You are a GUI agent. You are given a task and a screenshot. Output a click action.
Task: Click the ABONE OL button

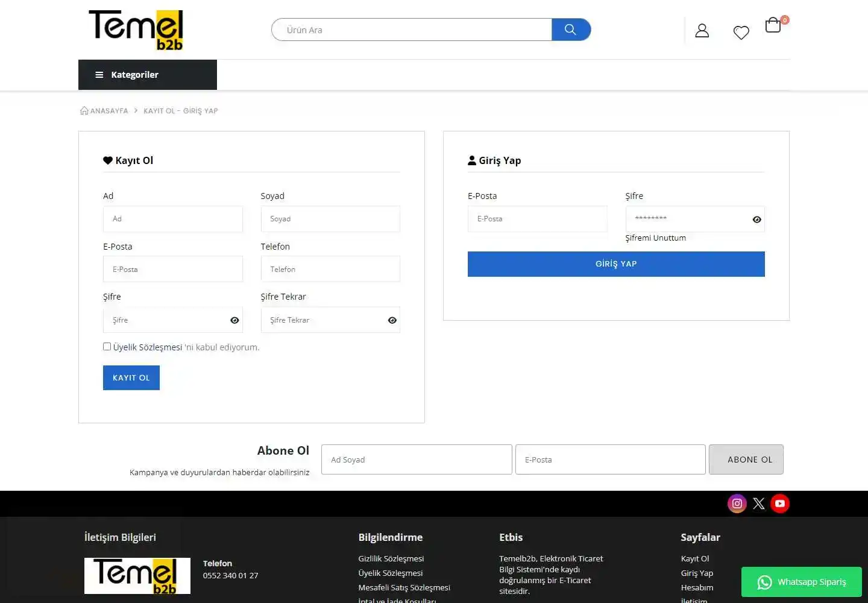(x=746, y=459)
